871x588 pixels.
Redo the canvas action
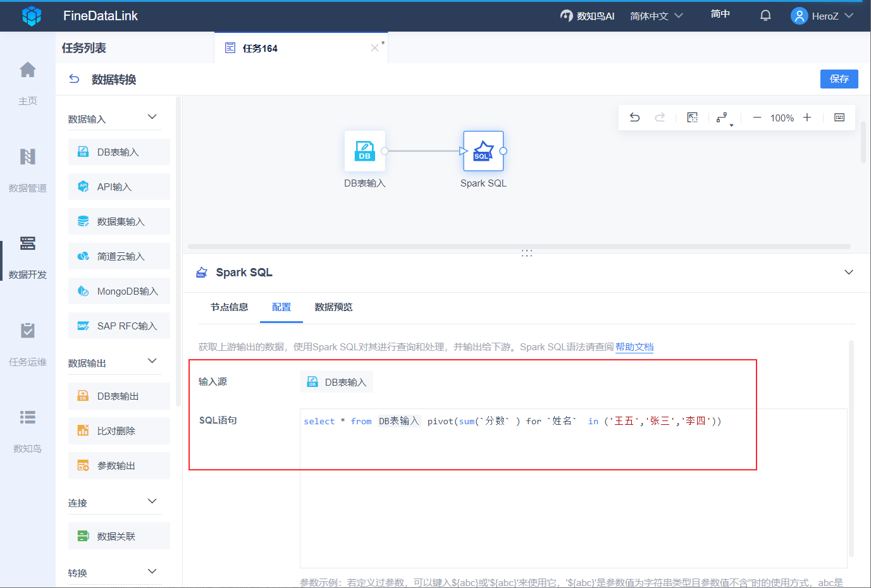tap(660, 118)
